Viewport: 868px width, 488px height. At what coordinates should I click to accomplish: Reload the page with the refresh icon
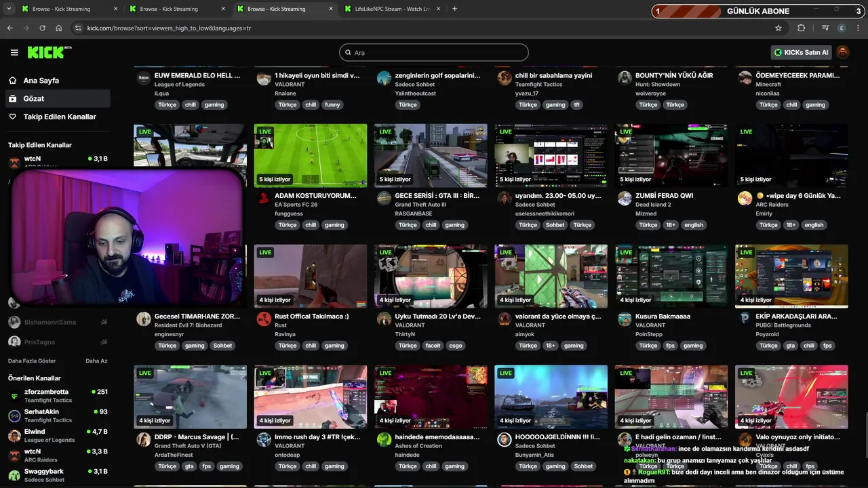[42, 28]
